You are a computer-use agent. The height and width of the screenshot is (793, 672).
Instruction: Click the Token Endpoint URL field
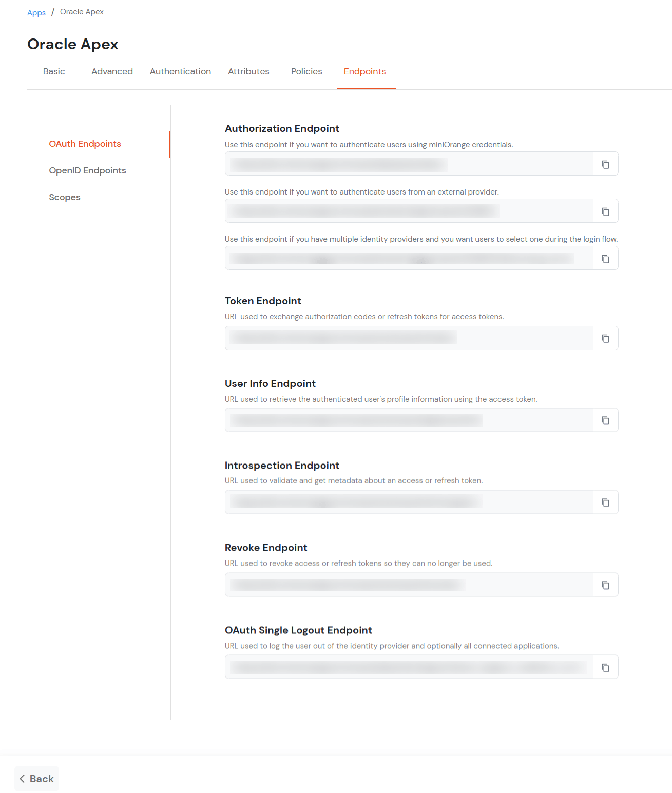coord(409,338)
